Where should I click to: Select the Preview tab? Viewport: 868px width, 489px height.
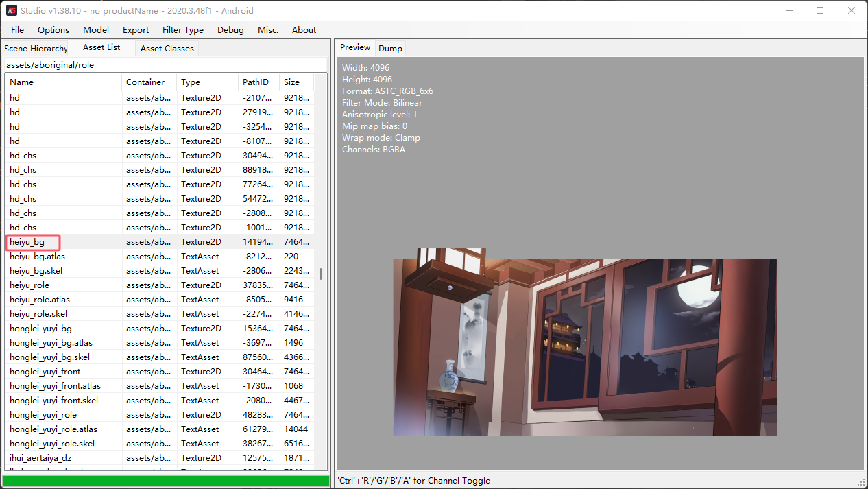click(355, 47)
